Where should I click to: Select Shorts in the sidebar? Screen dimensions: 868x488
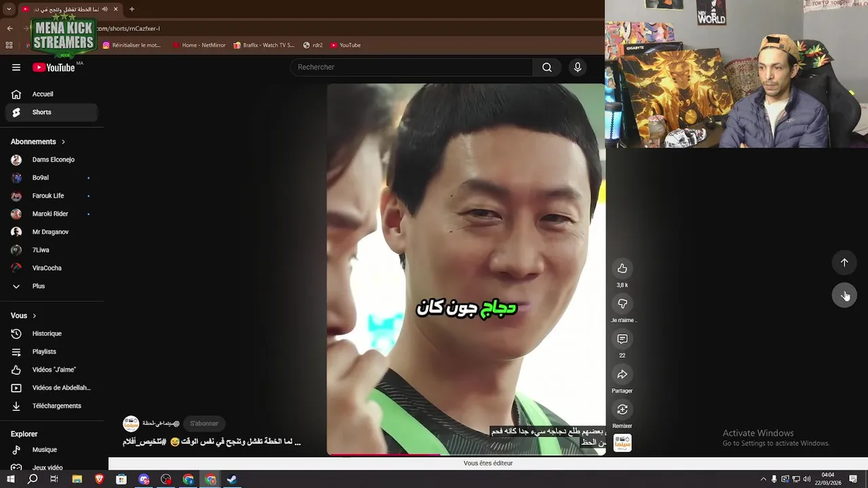click(52, 112)
